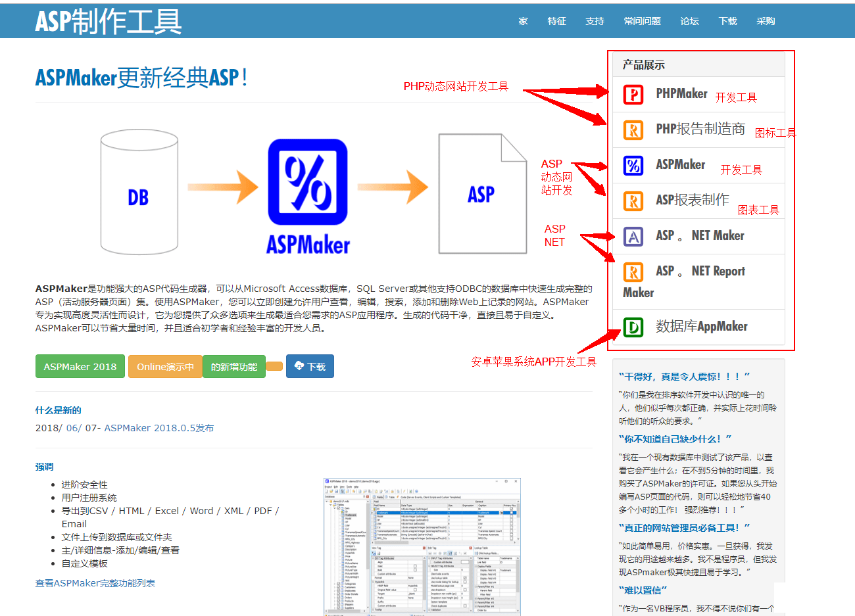Click the ASP.NET Report Maker orange icon

[633, 272]
